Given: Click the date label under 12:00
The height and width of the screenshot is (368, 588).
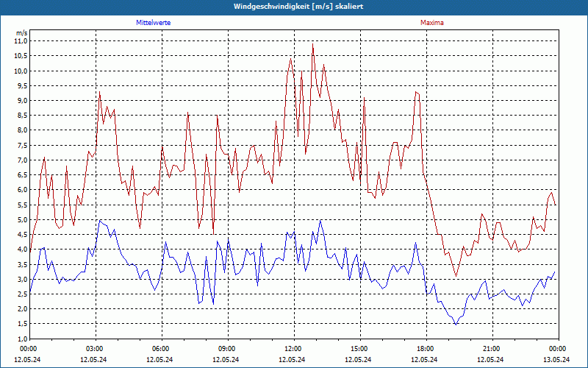Looking at the screenshot, I should point(292,359).
